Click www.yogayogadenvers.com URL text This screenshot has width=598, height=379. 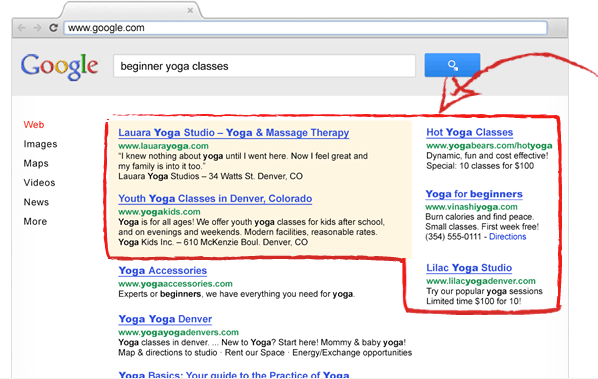178,332
